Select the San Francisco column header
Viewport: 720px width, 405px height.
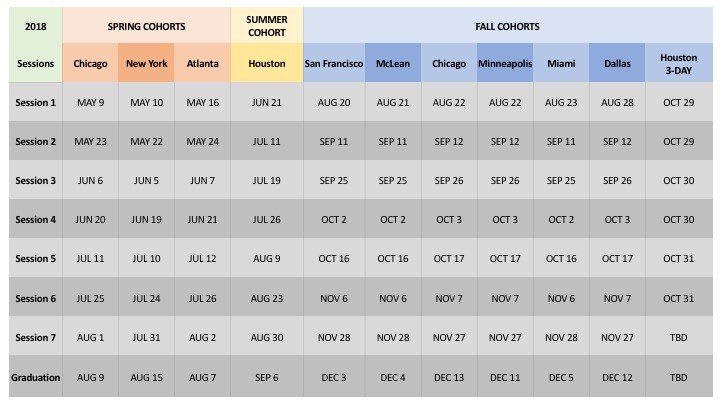[333, 64]
